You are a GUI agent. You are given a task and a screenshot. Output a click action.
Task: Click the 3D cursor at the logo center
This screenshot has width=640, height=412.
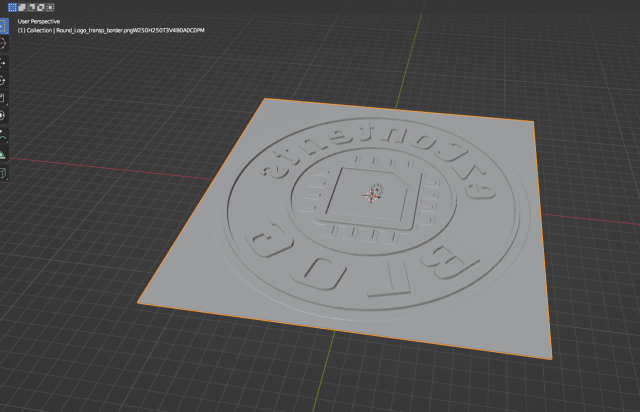point(375,193)
